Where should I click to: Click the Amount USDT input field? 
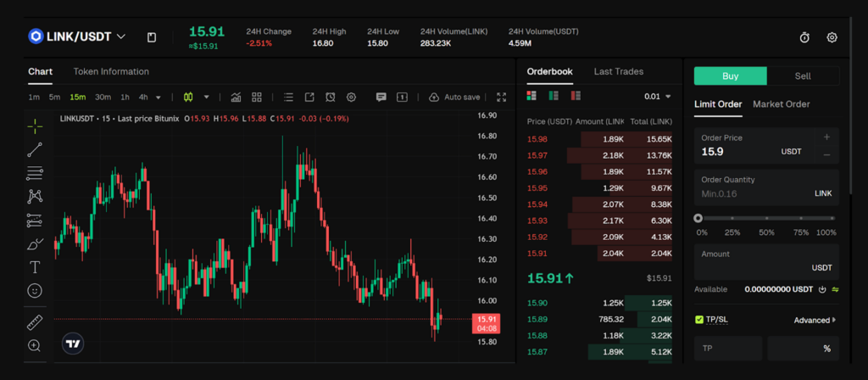coord(766,261)
